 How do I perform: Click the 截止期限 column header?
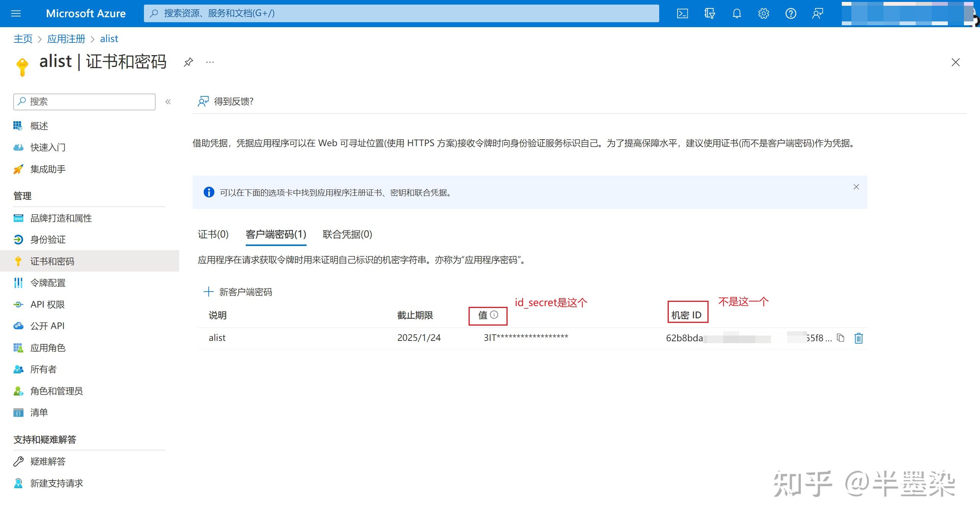pos(415,315)
